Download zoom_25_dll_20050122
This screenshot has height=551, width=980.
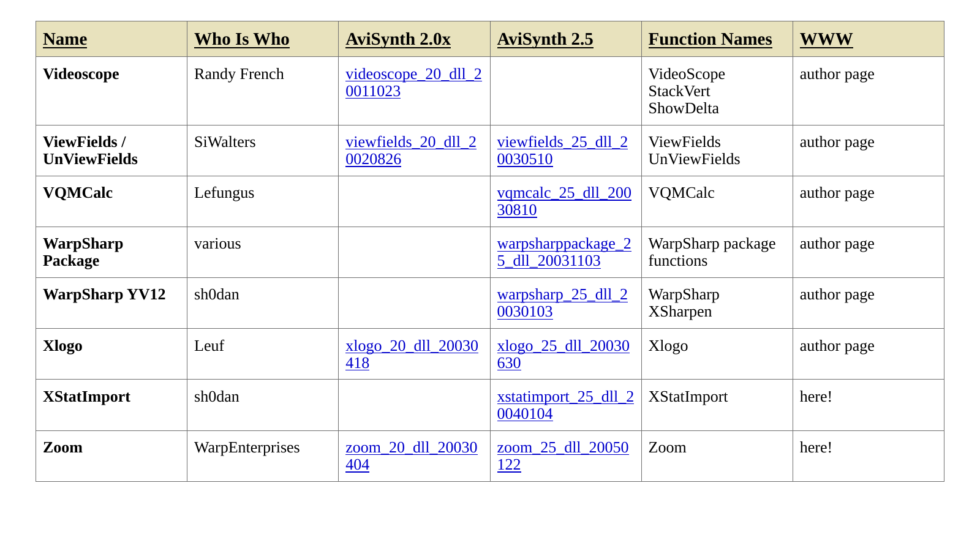tap(563, 456)
